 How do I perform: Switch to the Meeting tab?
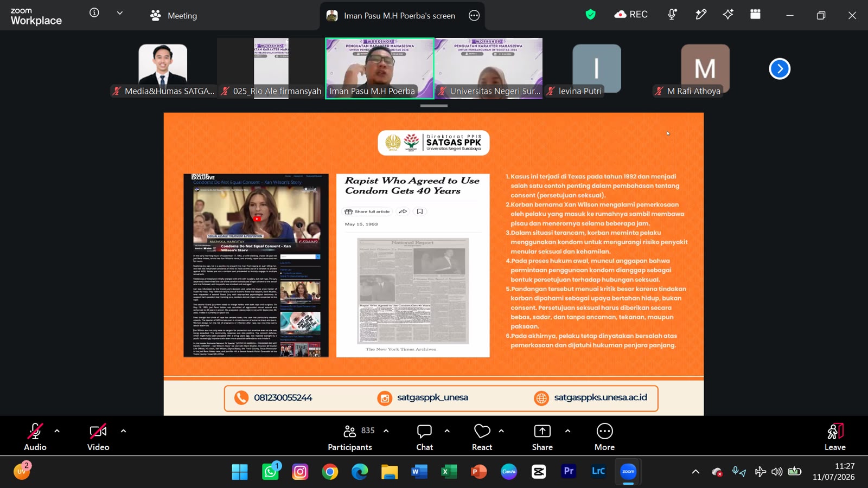[x=174, y=16]
